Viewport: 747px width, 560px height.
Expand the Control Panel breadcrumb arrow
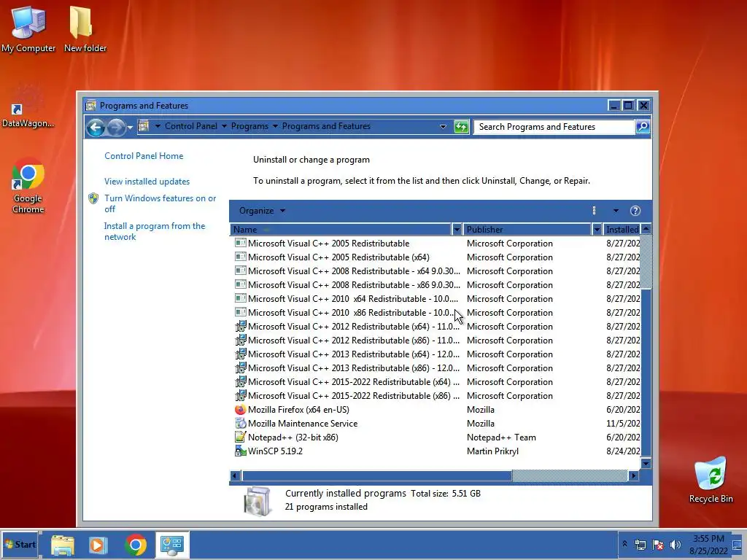tap(224, 126)
